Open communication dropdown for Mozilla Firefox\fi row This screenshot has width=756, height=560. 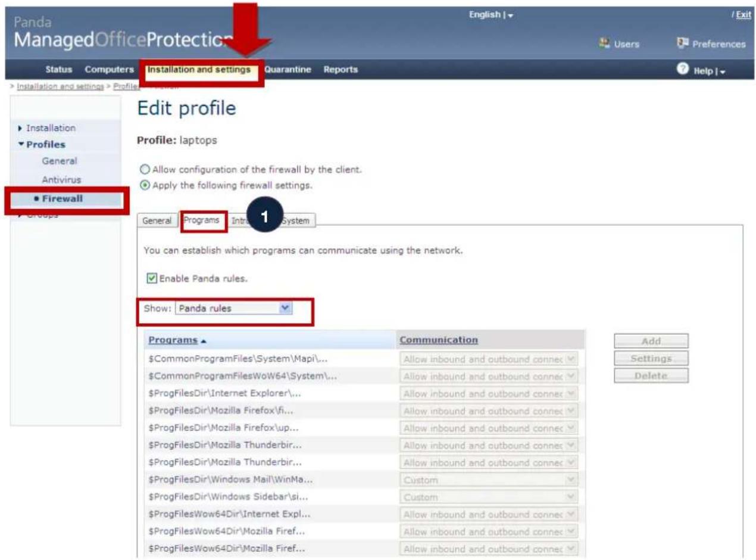[x=488, y=411]
